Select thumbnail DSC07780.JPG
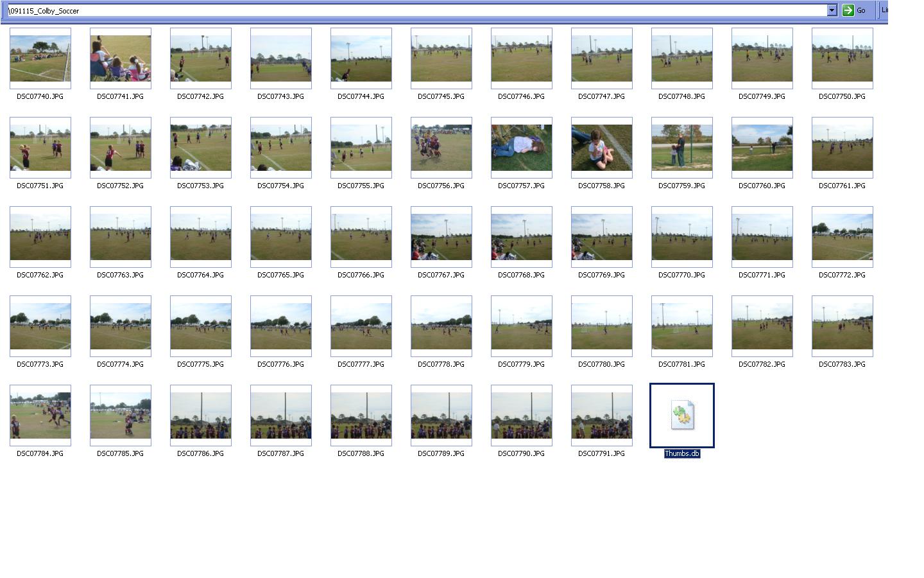The height and width of the screenshot is (578, 924). pyautogui.click(x=602, y=326)
